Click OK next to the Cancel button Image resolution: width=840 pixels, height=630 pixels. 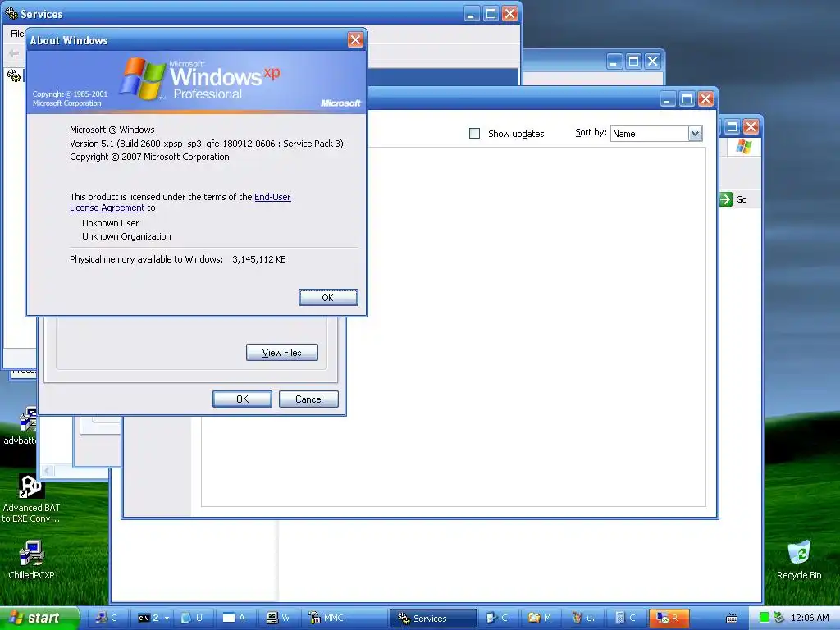(242, 399)
